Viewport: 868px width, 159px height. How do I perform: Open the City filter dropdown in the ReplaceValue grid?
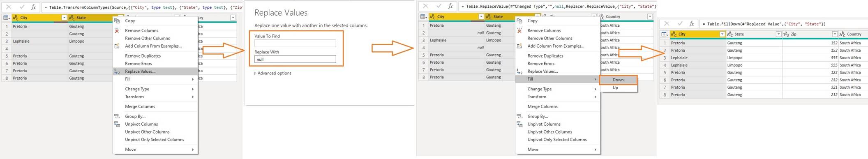[481, 16]
